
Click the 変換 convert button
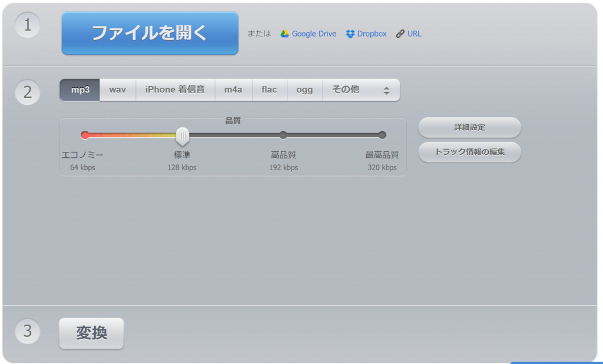click(91, 333)
